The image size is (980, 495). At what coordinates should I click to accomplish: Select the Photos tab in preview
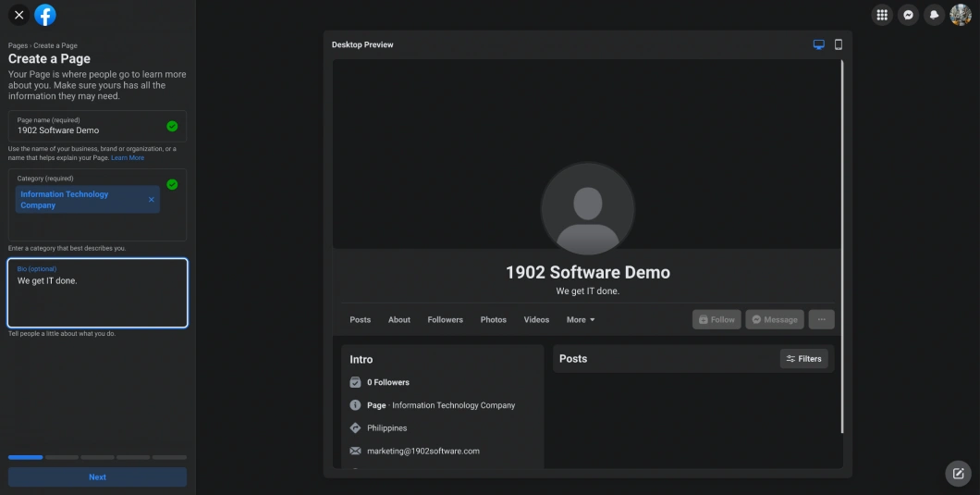point(493,320)
